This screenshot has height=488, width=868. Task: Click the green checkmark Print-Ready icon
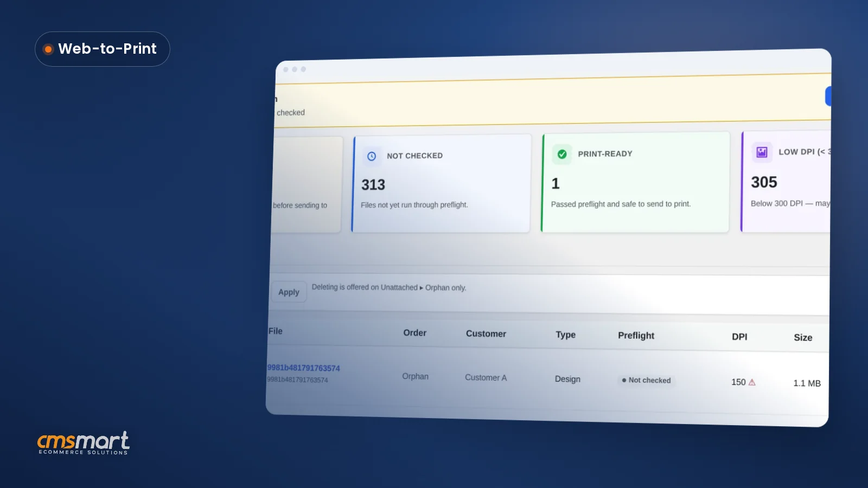coord(562,154)
